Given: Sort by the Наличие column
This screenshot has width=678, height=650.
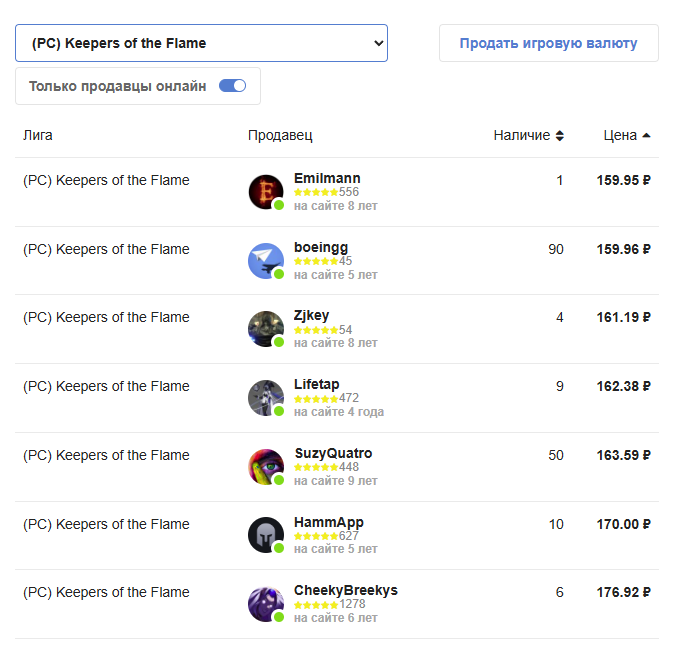Looking at the screenshot, I should [528, 136].
